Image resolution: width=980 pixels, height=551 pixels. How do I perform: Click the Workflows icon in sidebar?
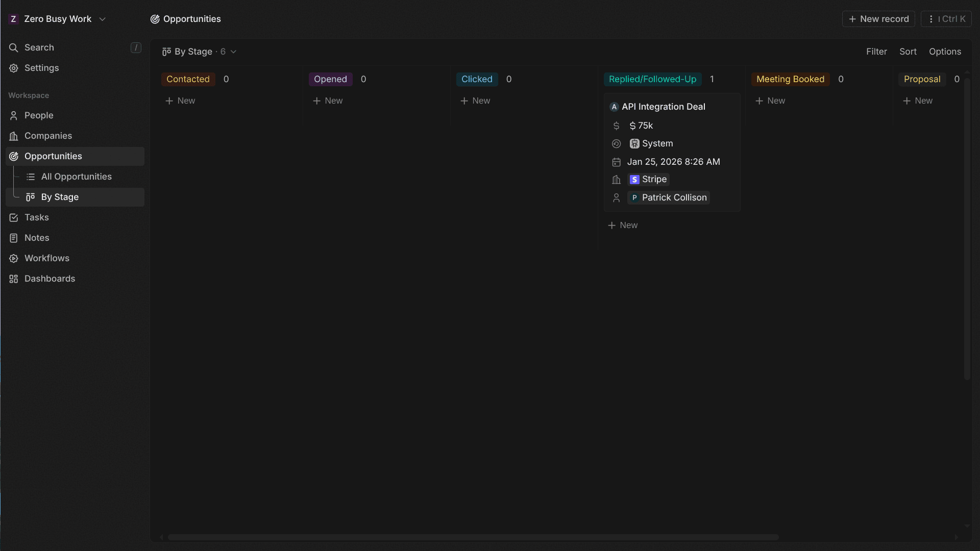(14, 259)
